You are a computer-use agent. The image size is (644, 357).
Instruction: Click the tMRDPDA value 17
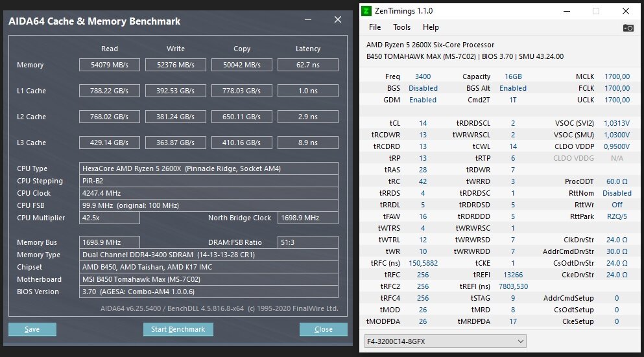(x=513, y=322)
